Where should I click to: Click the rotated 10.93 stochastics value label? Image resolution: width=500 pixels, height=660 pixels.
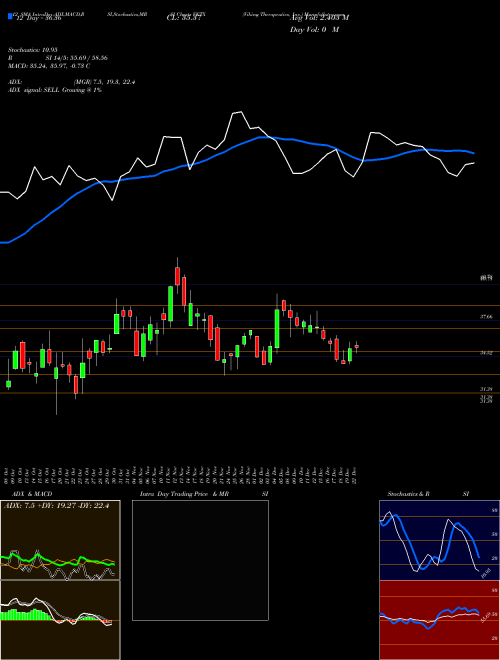pos(486,573)
